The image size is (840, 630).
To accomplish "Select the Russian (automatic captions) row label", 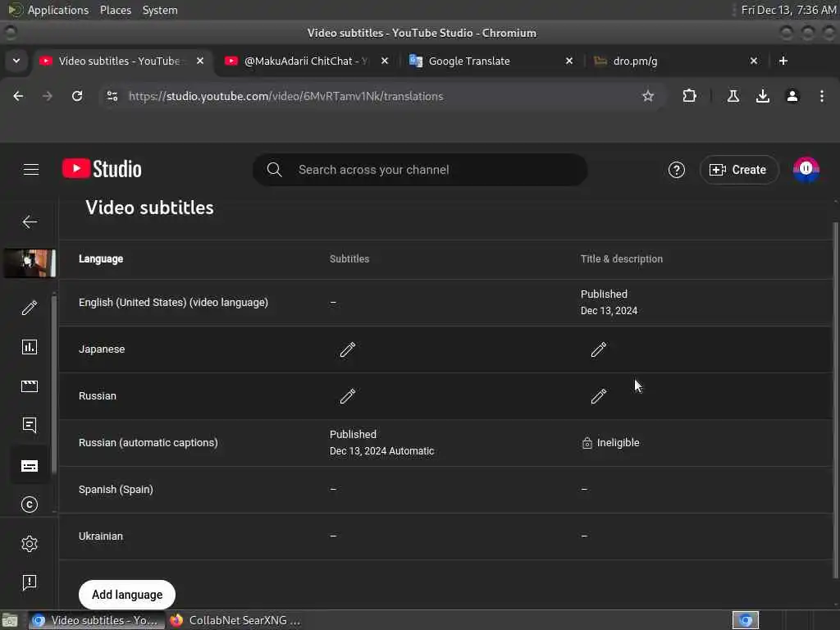I will pyautogui.click(x=148, y=442).
